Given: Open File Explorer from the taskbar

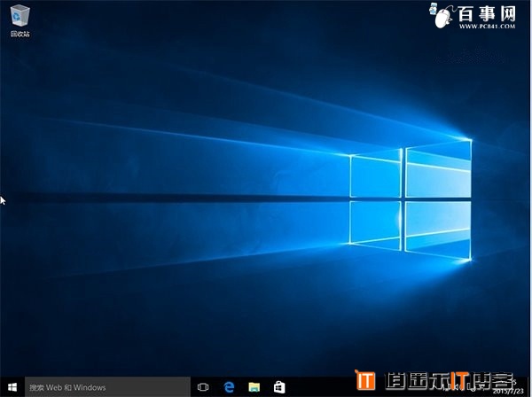Looking at the screenshot, I should (254, 387).
